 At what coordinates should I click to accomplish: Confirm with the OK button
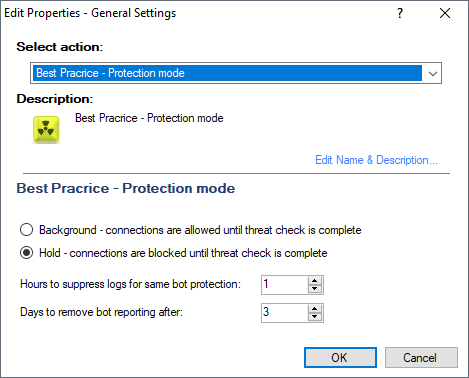340,357
